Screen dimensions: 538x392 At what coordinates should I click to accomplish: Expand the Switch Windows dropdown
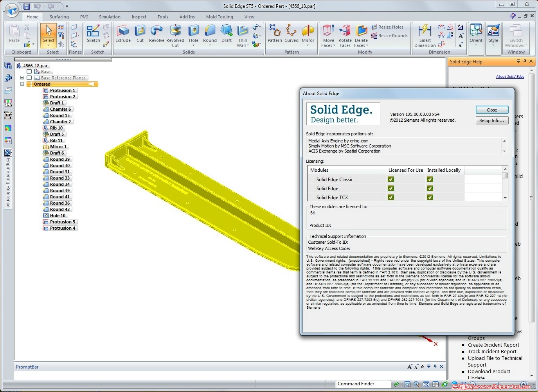(x=526, y=45)
